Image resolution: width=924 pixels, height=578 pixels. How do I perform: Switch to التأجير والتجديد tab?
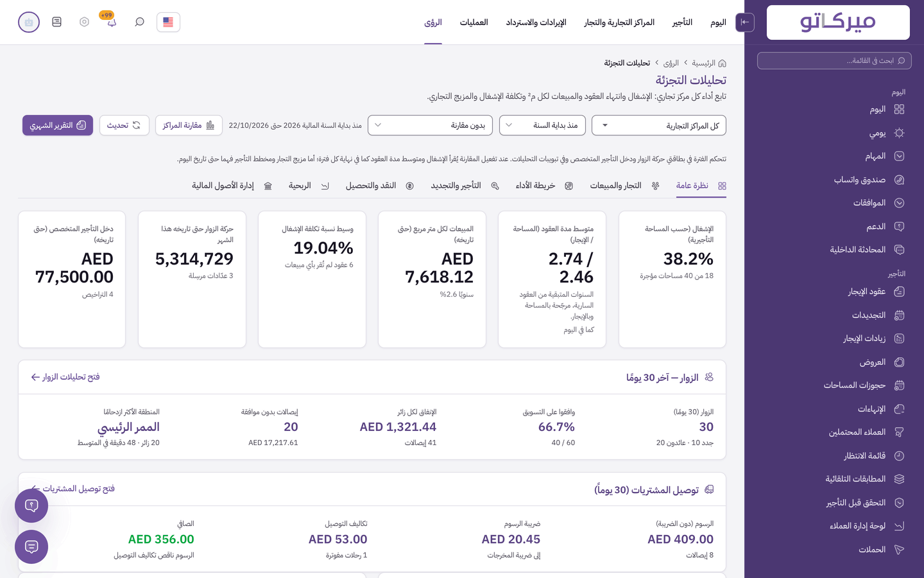[x=465, y=186]
